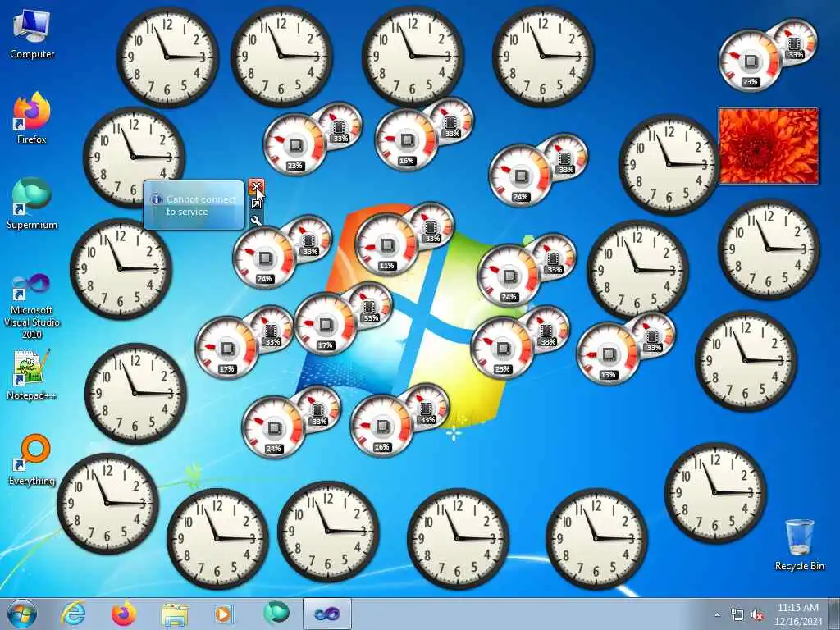The width and height of the screenshot is (840, 630).
Task: Show hidden tray icons arrow
Action: pos(717,614)
